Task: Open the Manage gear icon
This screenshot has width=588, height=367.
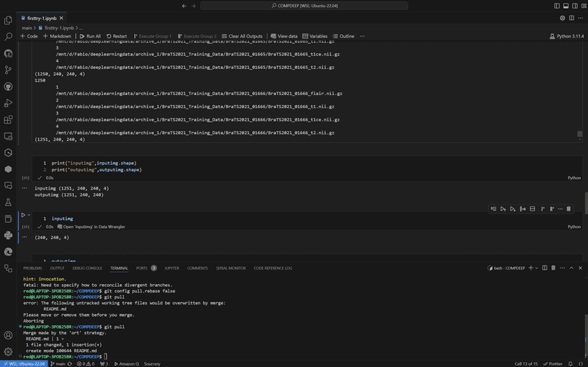Action: [9, 351]
